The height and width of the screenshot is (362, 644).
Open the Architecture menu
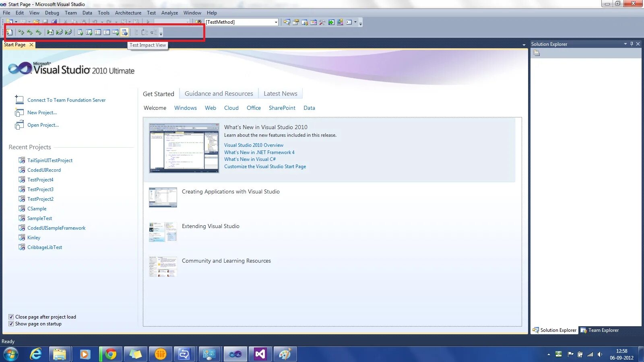128,13
